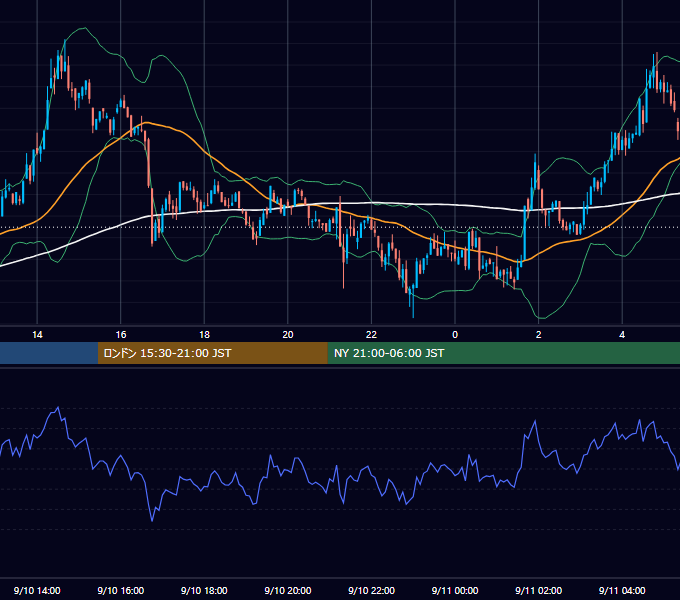Click the 22 hour label on price chart axis
The height and width of the screenshot is (600, 680).
[371, 335]
